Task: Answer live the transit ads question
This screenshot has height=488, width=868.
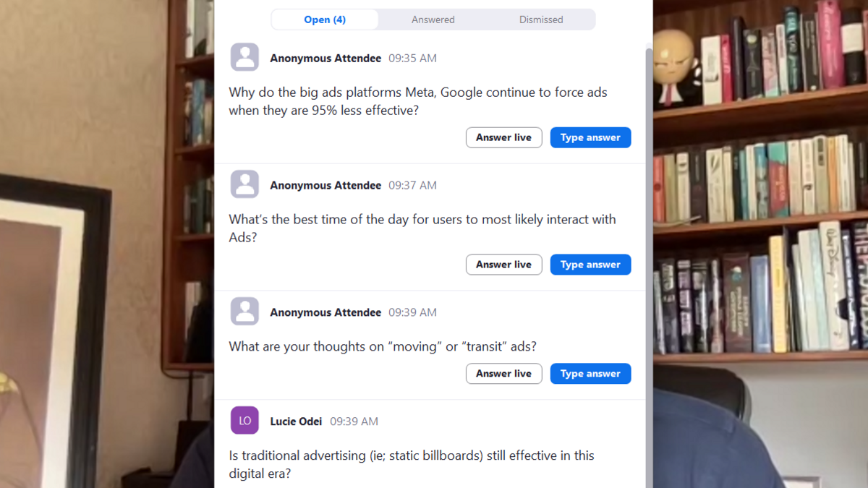Action: click(x=503, y=374)
